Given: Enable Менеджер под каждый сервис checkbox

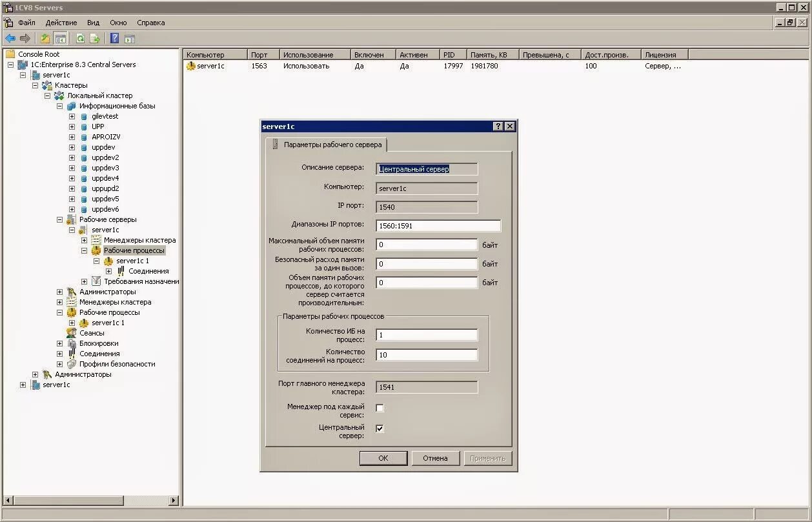Looking at the screenshot, I should (x=380, y=408).
